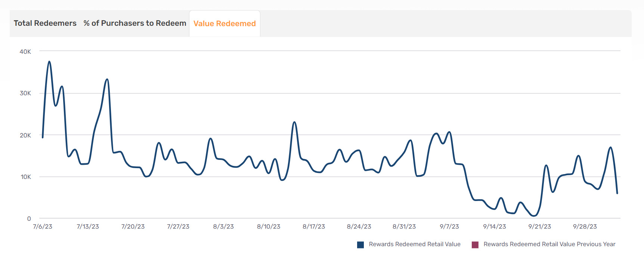Click the 0 value on the y-axis

click(29, 219)
